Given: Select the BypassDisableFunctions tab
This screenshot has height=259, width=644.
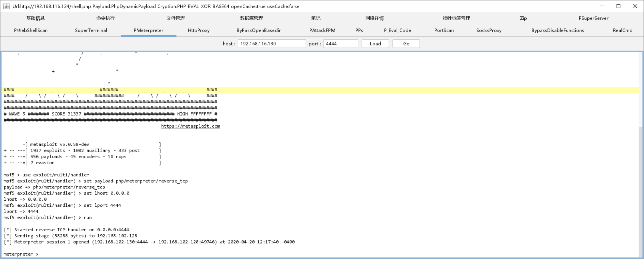Looking at the screenshot, I should pos(558,30).
